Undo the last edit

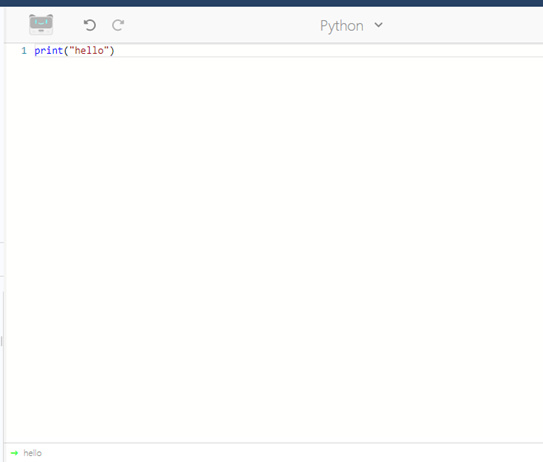[90, 25]
